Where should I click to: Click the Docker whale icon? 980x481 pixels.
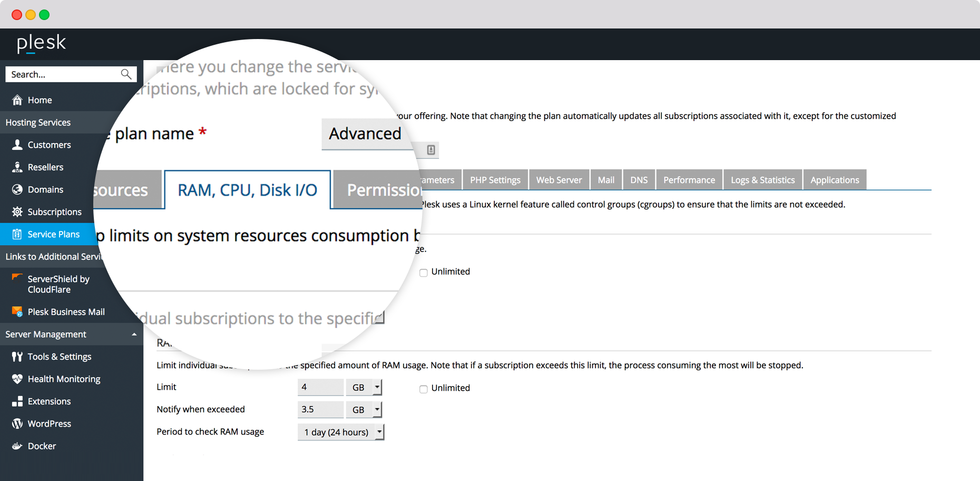[x=17, y=446]
